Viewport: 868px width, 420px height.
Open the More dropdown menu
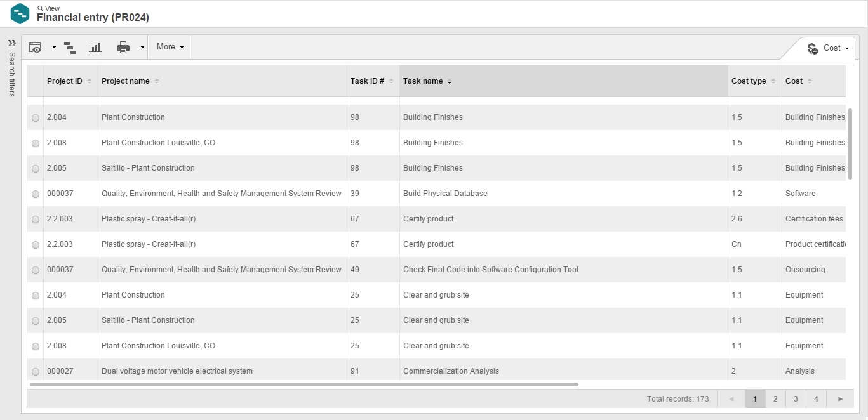coord(170,47)
